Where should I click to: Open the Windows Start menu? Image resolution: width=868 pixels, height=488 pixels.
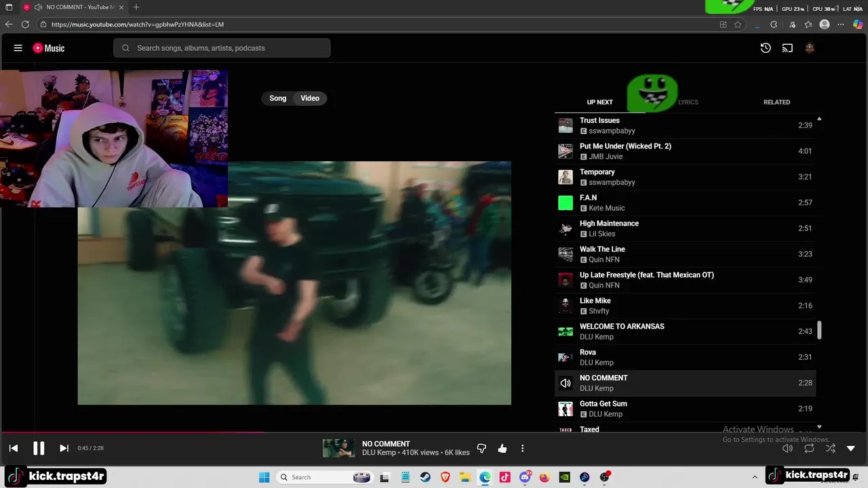click(264, 477)
